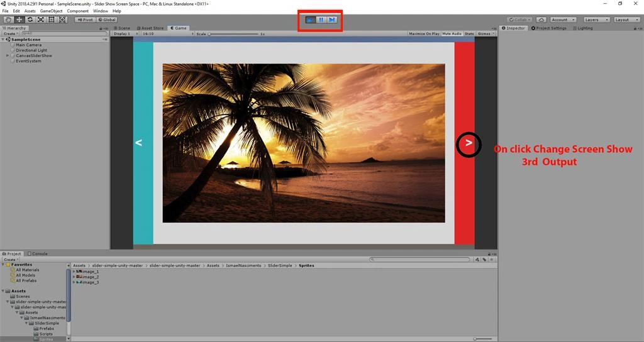Image resolution: width=644 pixels, height=342 pixels.
Task: Select Main Camera in Hierarchy
Action: [x=29, y=45]
